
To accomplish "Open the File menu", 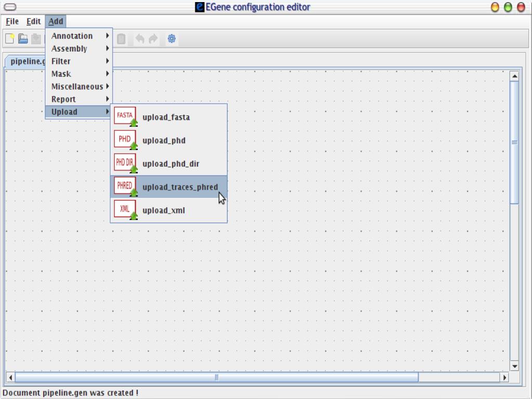I will coord(12,21).
